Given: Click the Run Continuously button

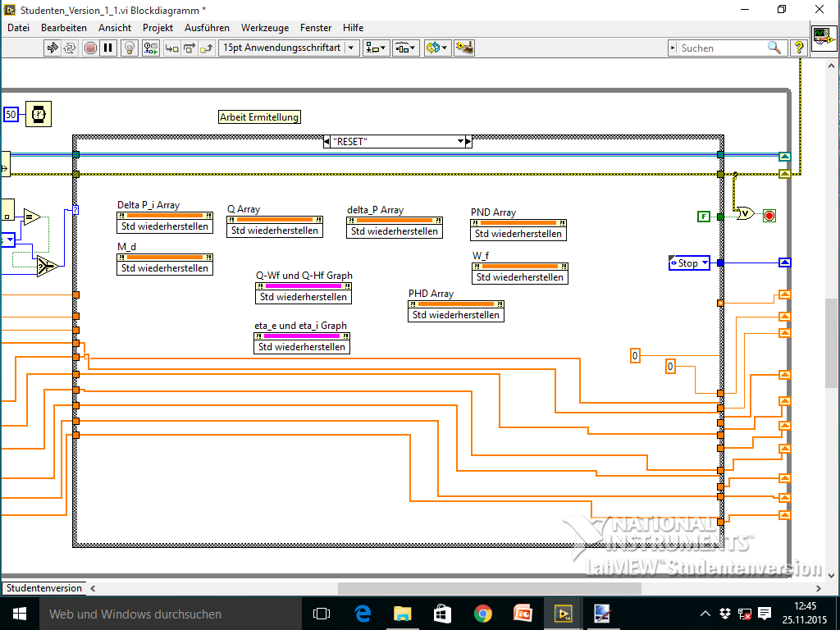Looking at the screenshot, I should click(x=71, y=48).
